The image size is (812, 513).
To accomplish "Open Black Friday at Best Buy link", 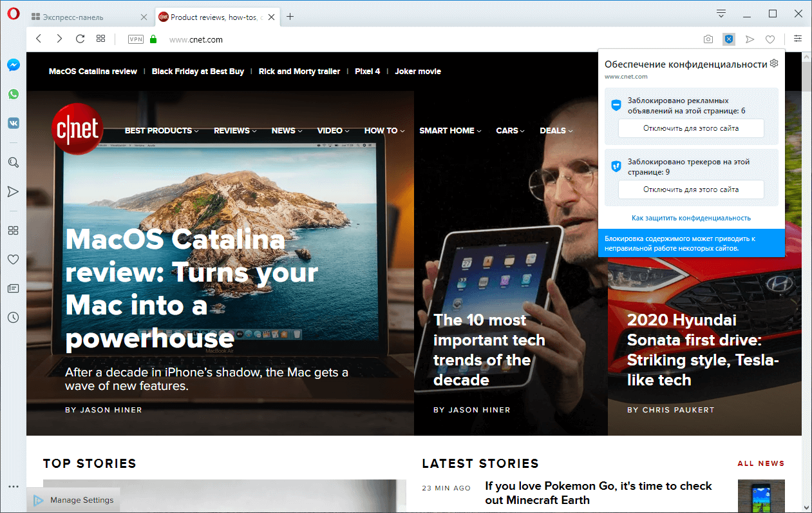I will [x=198, y=72].
